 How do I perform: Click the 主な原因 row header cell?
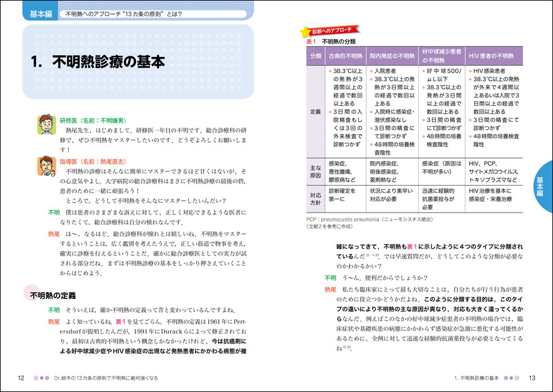[315, 173]
